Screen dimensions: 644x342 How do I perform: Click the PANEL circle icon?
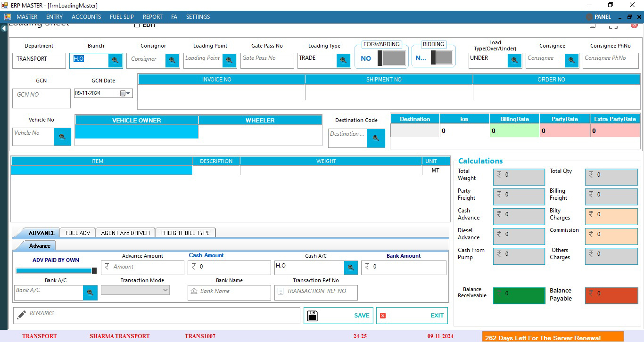pos(589,17)
